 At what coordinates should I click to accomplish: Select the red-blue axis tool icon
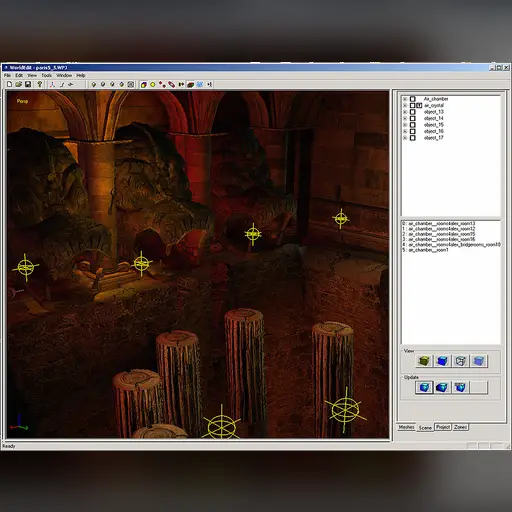[x=52, y=84]
